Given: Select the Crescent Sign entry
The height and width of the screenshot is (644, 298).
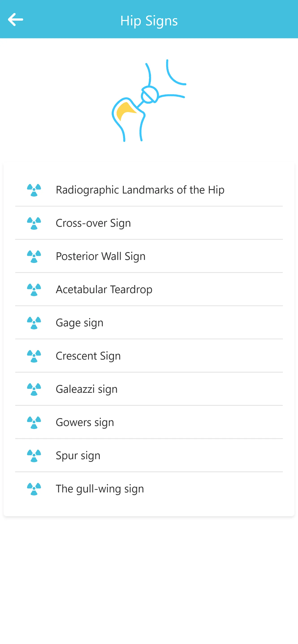Looking at the screenshot, I should tap(149, 356).
